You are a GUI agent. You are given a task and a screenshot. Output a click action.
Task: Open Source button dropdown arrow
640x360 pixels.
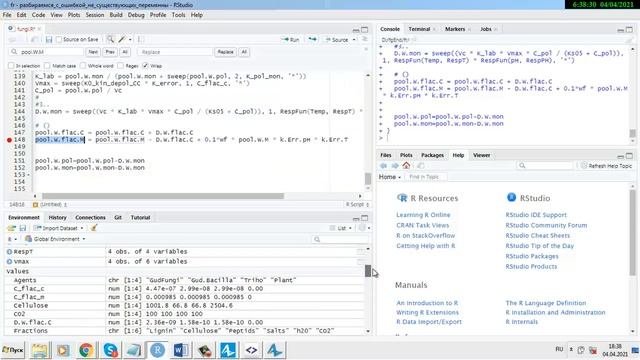click(354, 40)
